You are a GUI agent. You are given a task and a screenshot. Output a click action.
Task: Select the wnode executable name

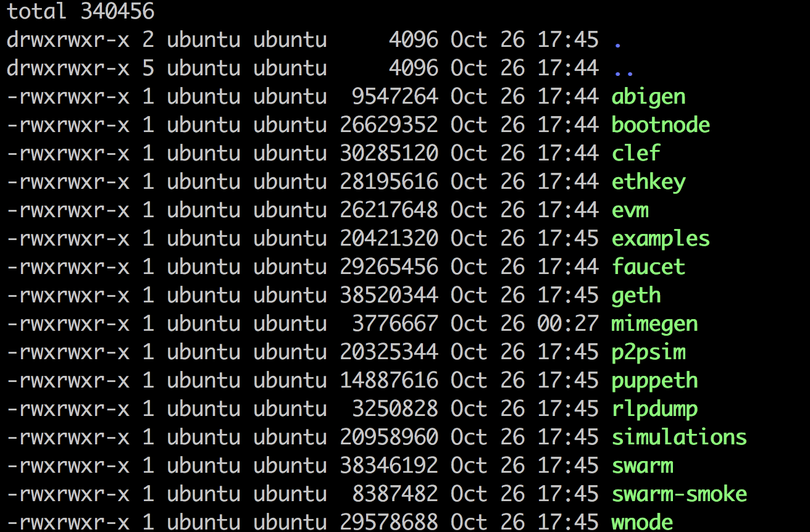[642, 522]
